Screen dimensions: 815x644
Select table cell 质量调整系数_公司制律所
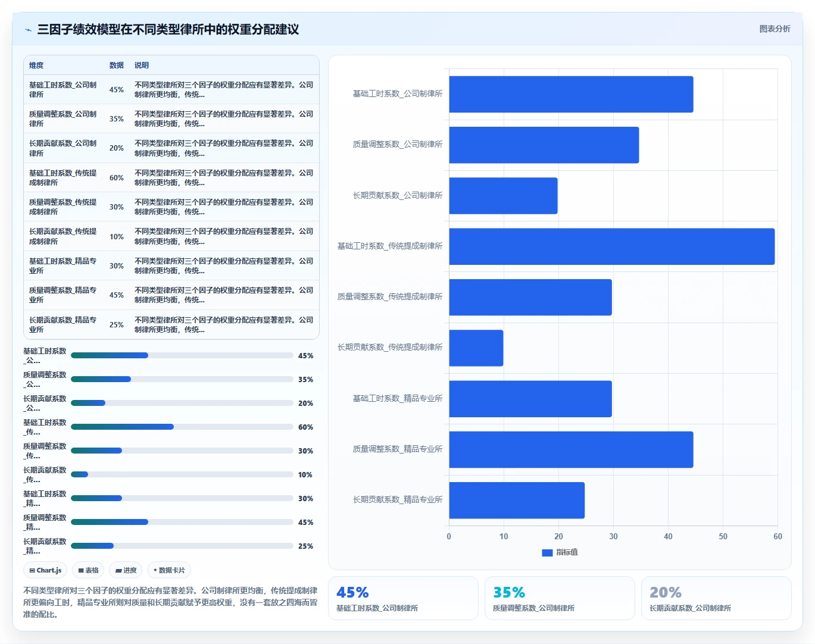63,119
